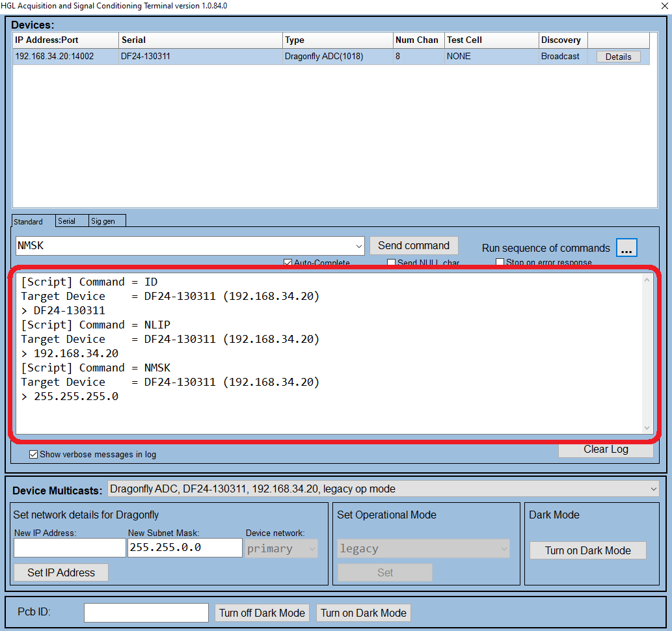The height and width of the screenshot is (631, 672).
Task: Click the Discovery column header
Action: 563,40
